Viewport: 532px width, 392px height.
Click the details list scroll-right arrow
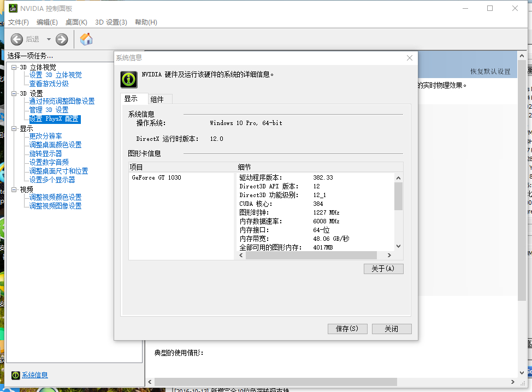(389, 255)
